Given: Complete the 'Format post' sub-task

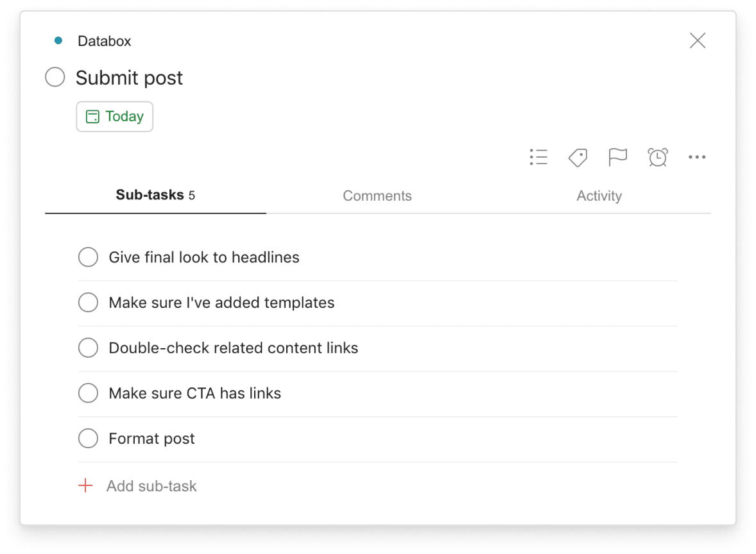Looking at the screenshot, I should click(x=88, y=438).
